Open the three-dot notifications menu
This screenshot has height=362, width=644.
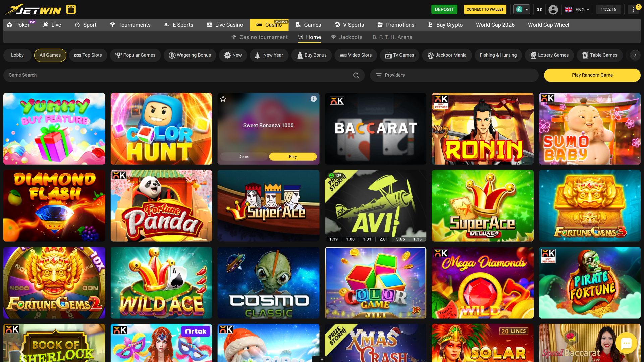[x=633, y=10]
